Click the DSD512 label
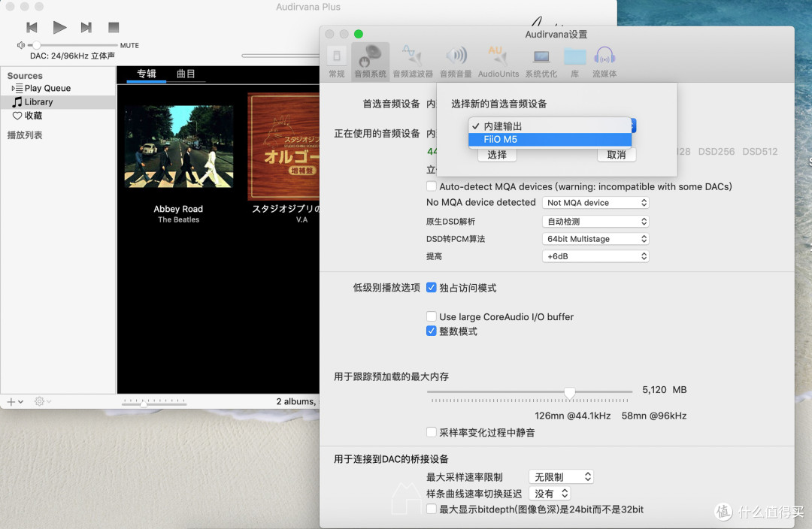This screenshot has width=812, height=529. pos(759,152)
